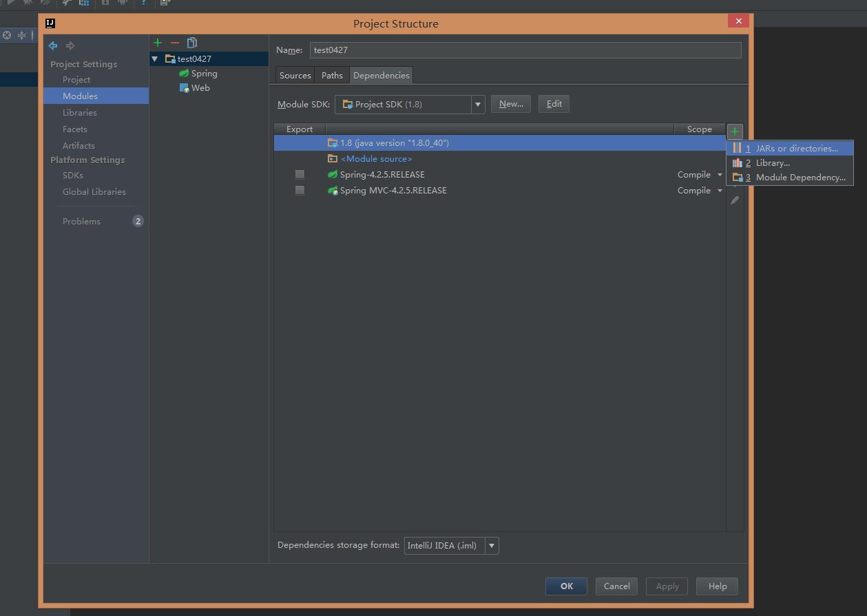
Task: Click the Scope column header
Action: pos(700,129)
